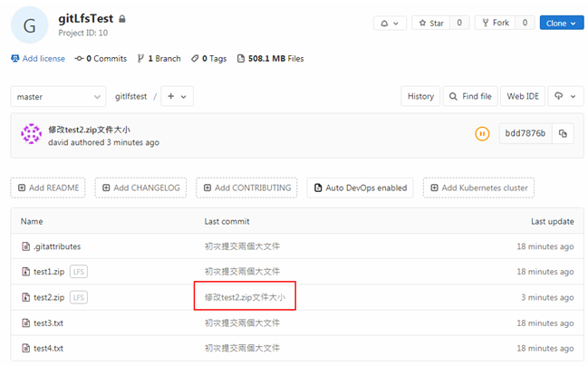Click the Add license link
588x366 pixels.
coord(38,59)
